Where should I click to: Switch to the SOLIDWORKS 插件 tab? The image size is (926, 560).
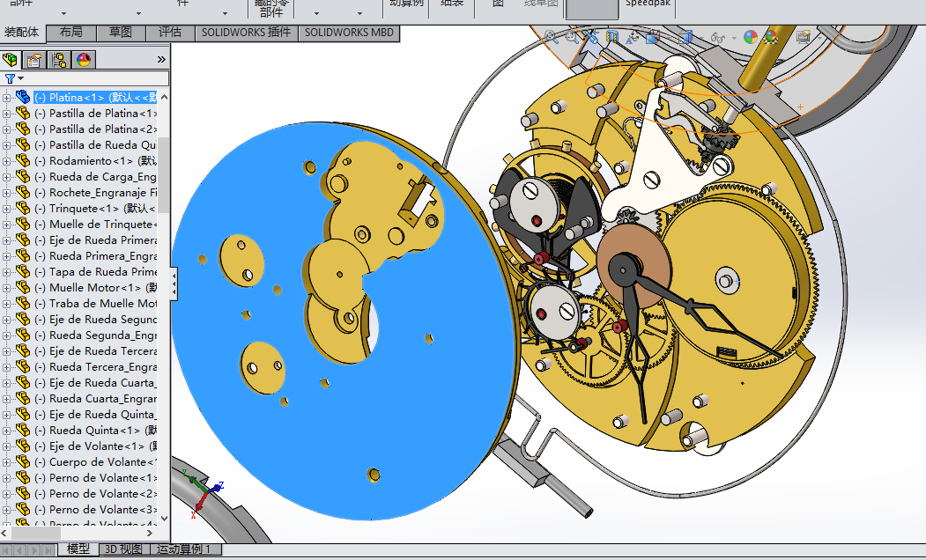click(247, 33)
